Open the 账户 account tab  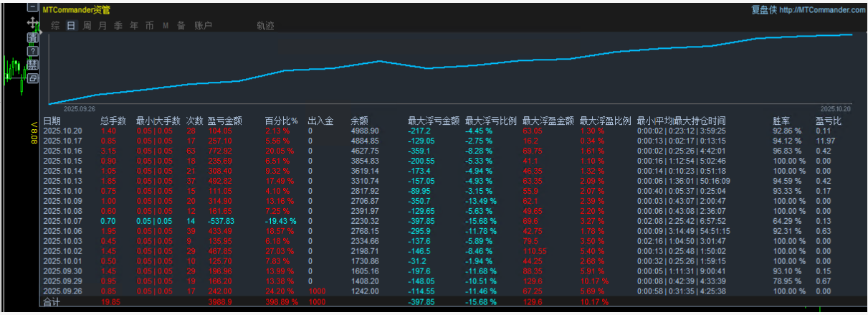204,26
